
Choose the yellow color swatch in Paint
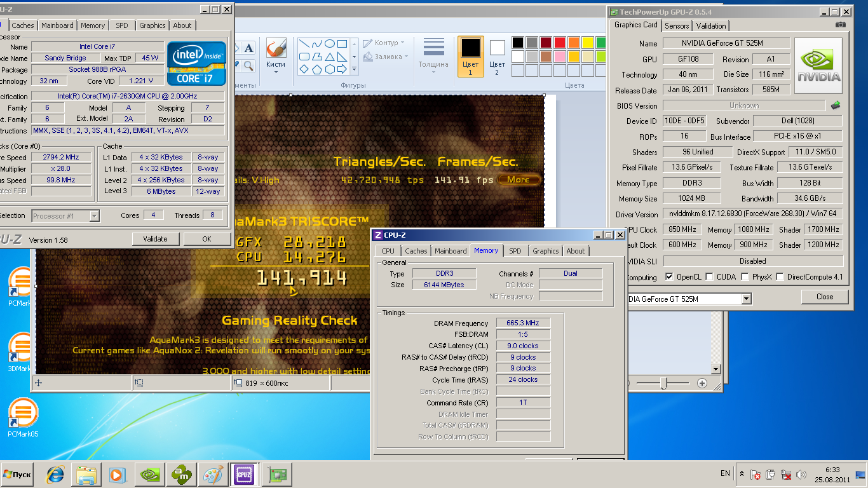pyautogui.click(x=588, y=43)
